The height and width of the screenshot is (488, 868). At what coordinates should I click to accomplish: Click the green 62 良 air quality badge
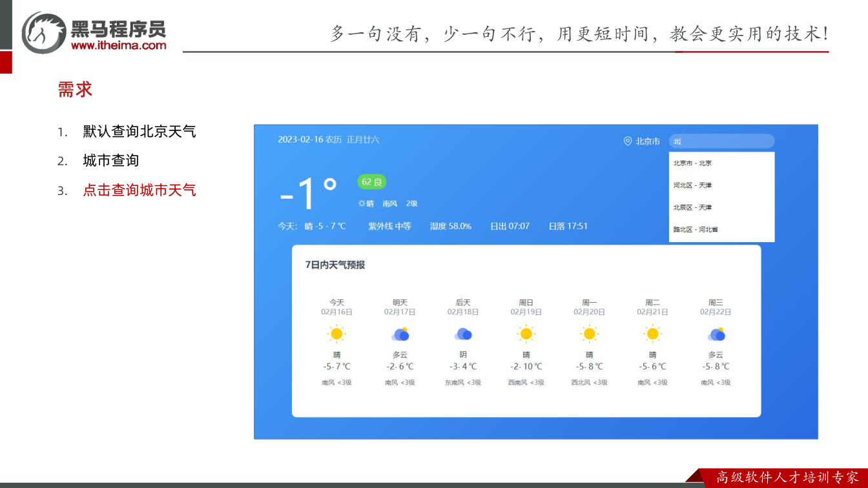tap(372, 182)
